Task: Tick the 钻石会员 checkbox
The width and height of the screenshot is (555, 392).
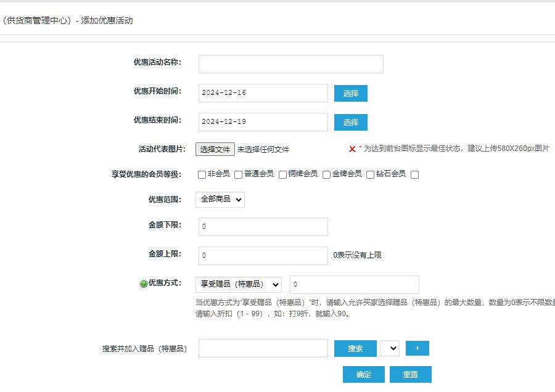Action: 370,174
